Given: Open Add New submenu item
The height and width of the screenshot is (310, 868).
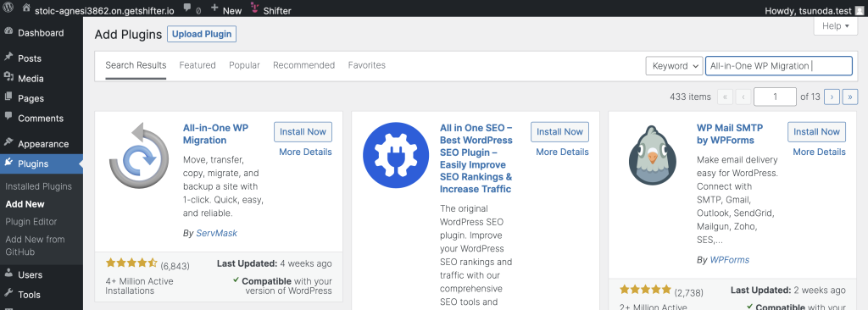Looking at the screenshot, I should 25,204.
